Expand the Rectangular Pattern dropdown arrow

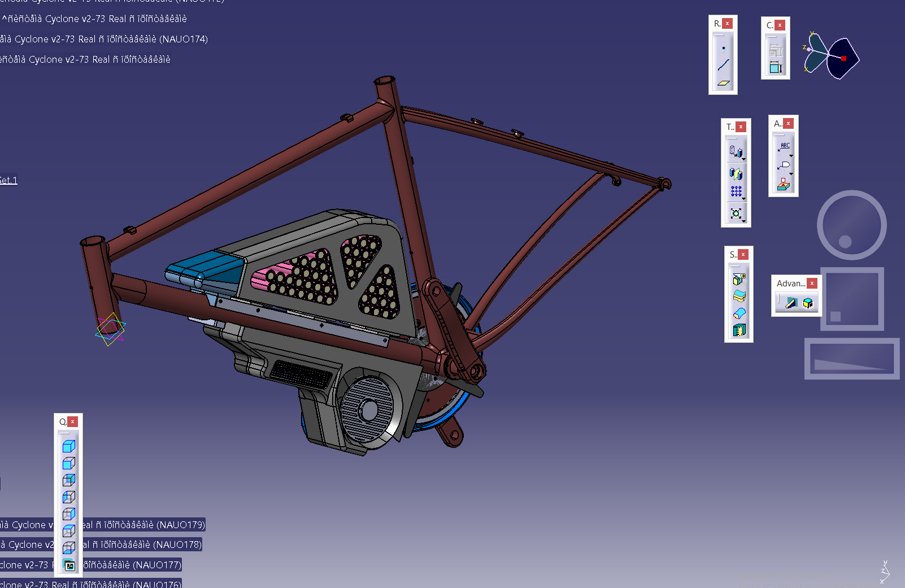click(744, 199)
